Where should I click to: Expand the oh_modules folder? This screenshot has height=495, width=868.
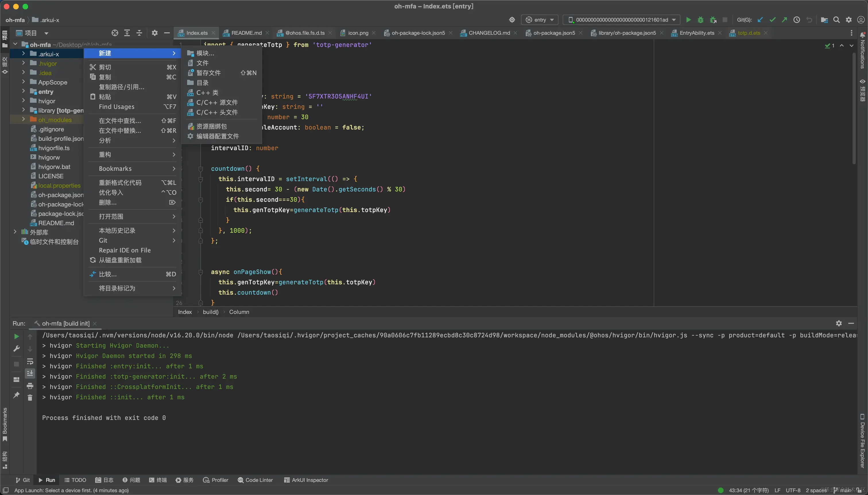coord(24,119)
